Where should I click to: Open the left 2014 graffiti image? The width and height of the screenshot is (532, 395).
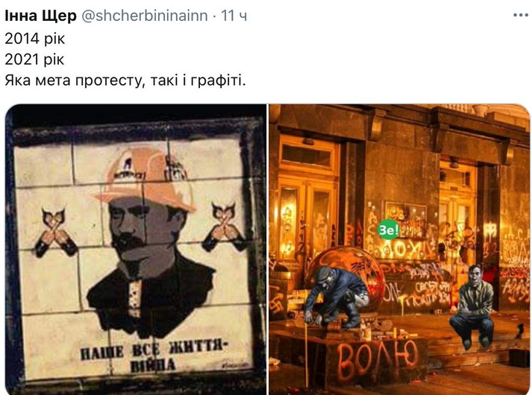135,250
